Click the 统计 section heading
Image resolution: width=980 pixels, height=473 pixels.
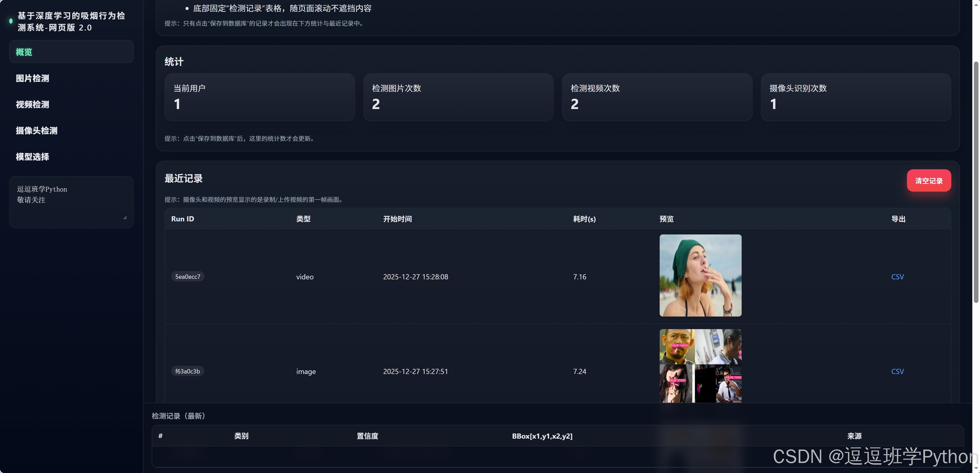pos(174,62)
